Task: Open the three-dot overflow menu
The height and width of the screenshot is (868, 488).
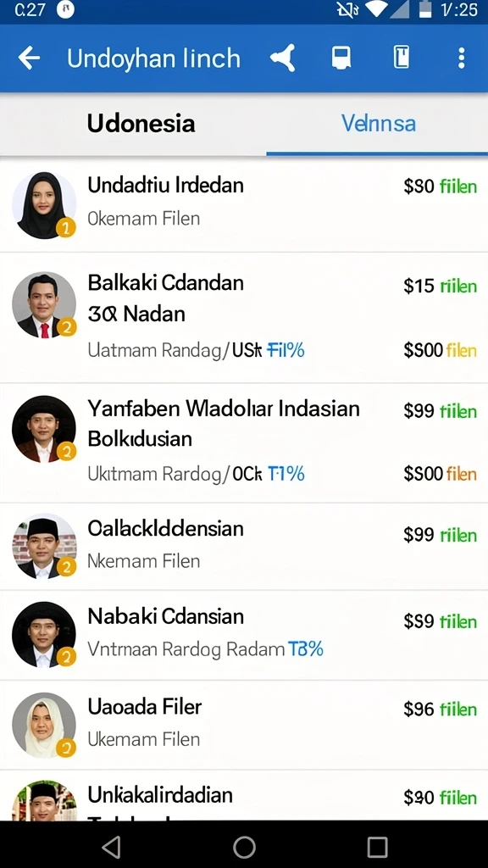Action: [462, 58]
